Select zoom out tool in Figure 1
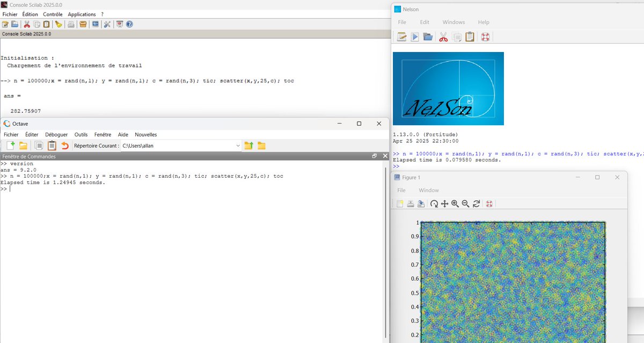This screenshot has height=343, width=644. click(x=465, y=204)
